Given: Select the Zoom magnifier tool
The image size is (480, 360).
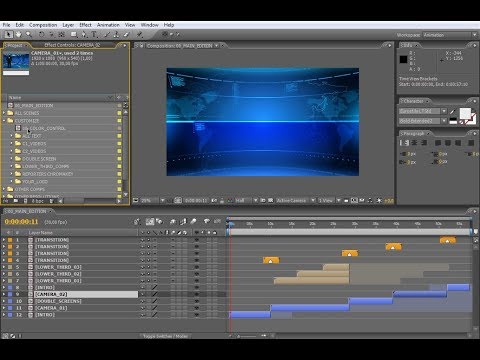Looking at the screenshot, I should point(29,34).
